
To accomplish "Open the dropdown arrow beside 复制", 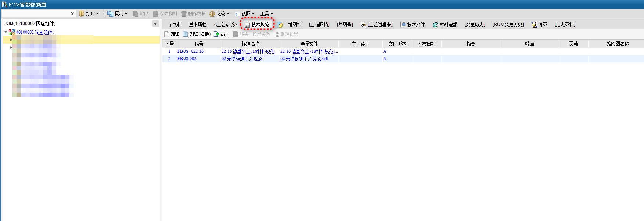I will click(126, 14).
